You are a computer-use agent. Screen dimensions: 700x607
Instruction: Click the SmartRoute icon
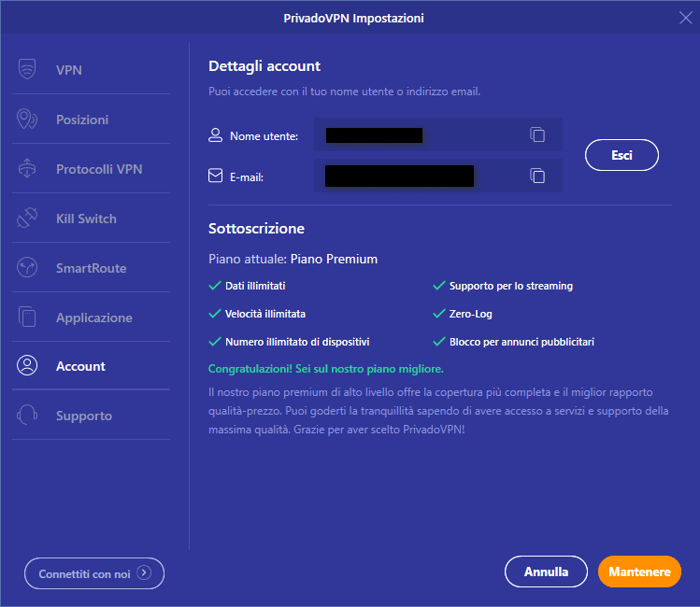click(x=27, y=268)
